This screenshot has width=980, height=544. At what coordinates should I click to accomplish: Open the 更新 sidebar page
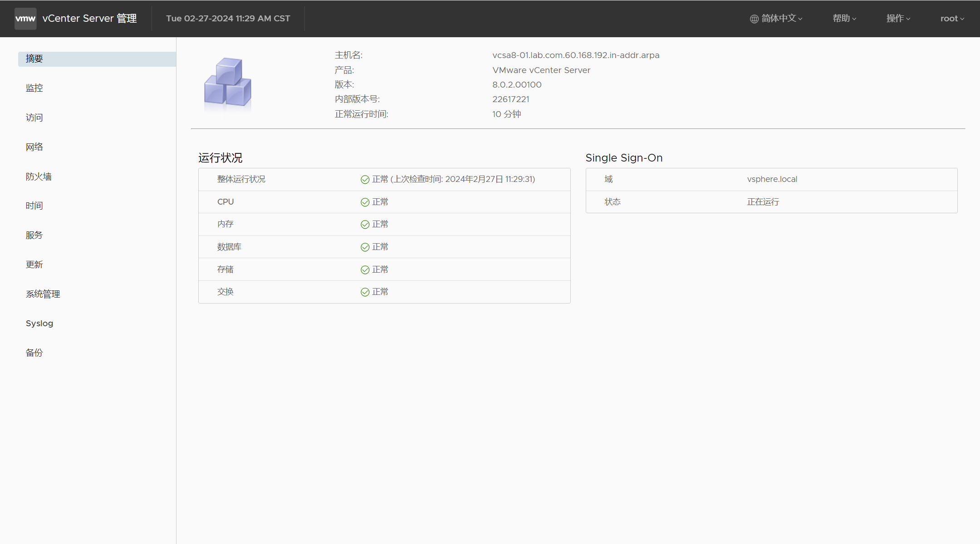pyautogui.click(x=34, y=265)
